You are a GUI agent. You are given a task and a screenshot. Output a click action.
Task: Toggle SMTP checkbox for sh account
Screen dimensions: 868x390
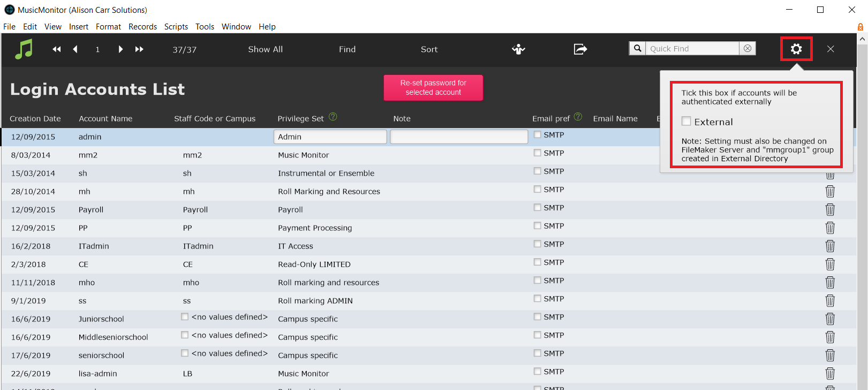pos(537,171)
